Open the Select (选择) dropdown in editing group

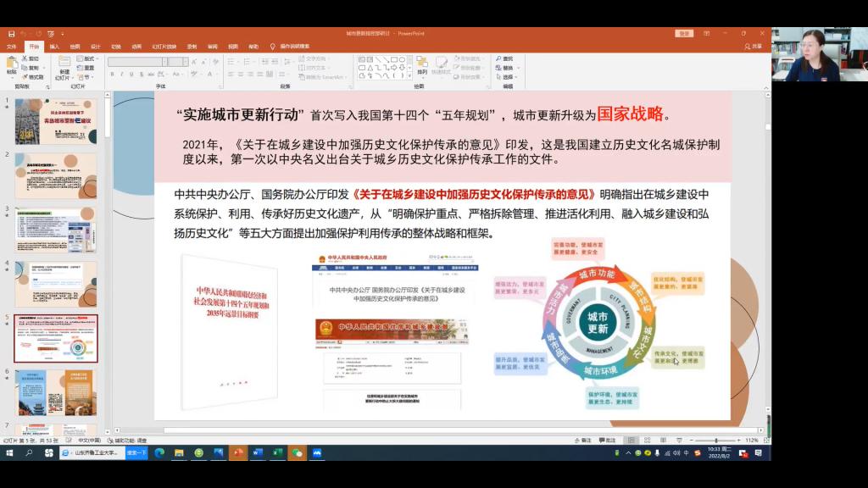point(507,76)
